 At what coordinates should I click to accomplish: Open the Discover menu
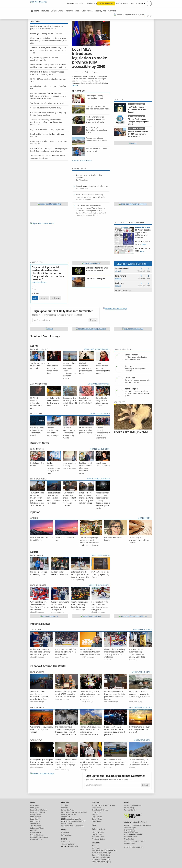click(69, 11)
